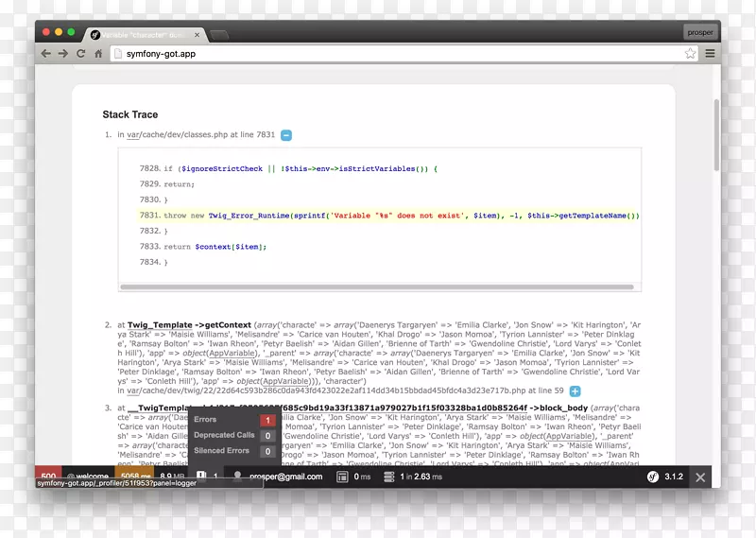756x538 pixels.
Task: Select the Variable "character" tab
Action: pyautogui.click(x=145, y=35)
